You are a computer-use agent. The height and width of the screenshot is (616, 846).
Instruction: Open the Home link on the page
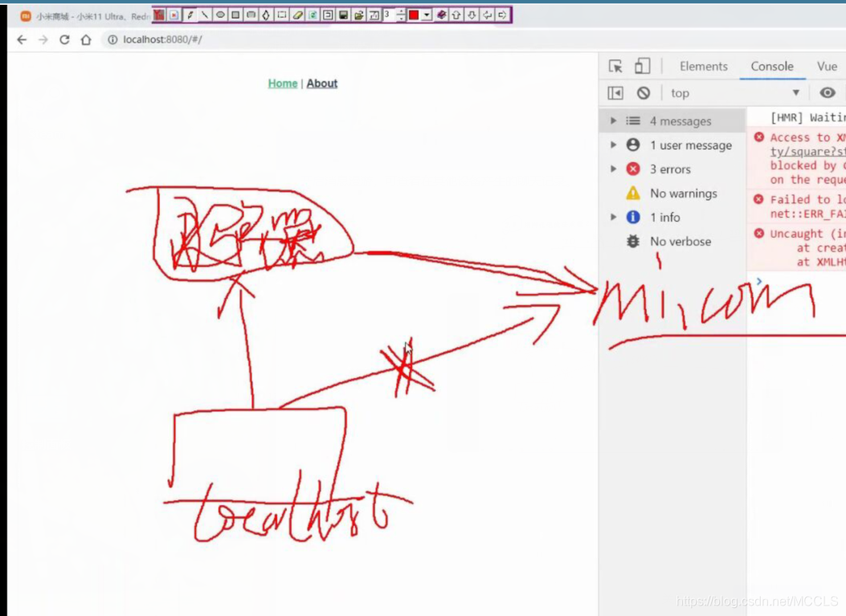click(x=283, y=83)
